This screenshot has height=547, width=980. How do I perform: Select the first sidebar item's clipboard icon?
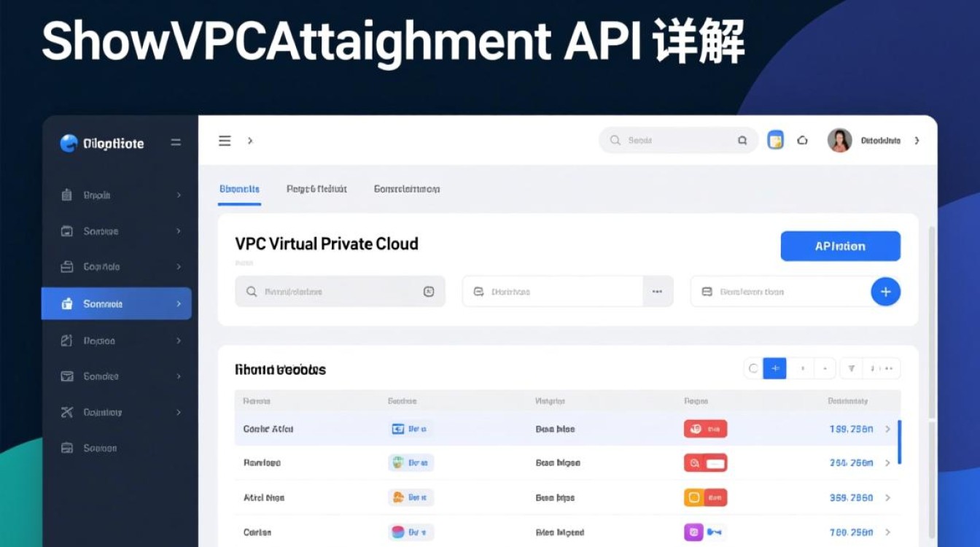point(66,195)
